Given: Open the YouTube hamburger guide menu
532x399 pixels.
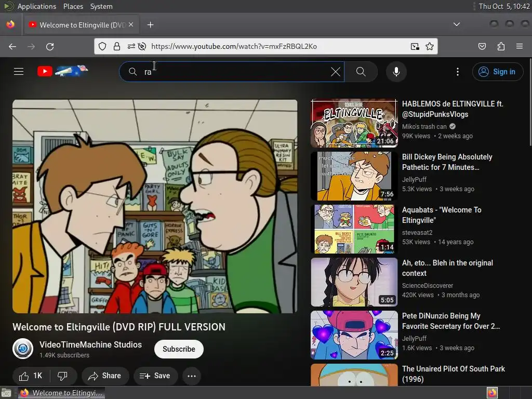Looking at the screenshot, I should (x=19, y=72).
